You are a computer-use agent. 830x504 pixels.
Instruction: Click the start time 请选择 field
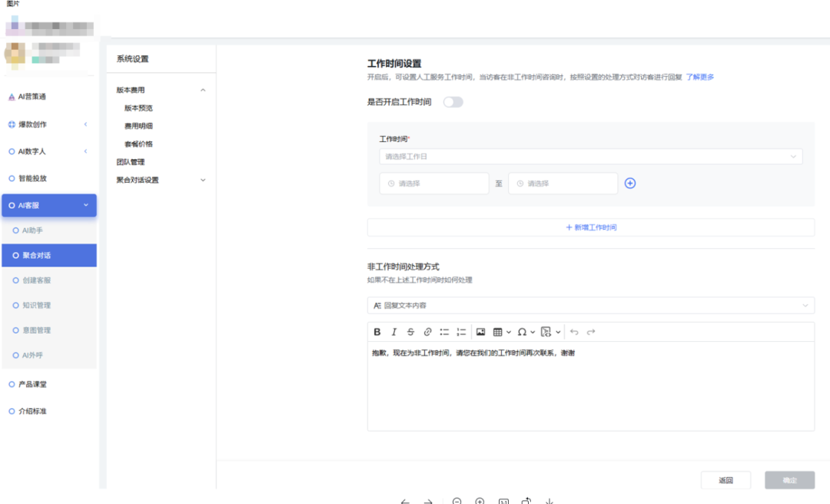[434, 184]
